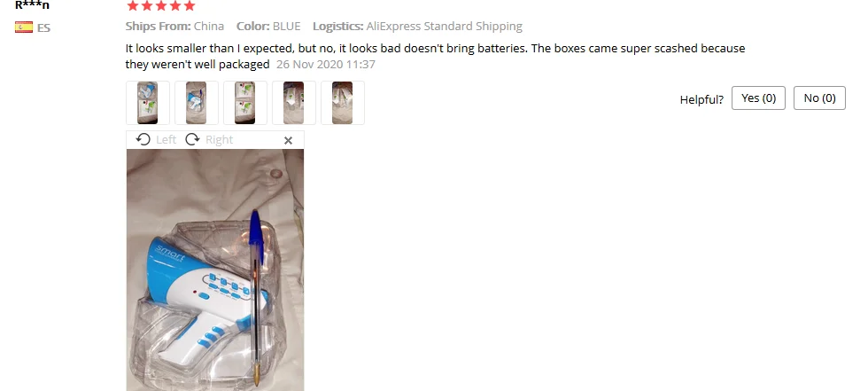Click the Color: BLUE label
Screen dimensions: 868x391
pyautogui.click(x=268, y=26)
